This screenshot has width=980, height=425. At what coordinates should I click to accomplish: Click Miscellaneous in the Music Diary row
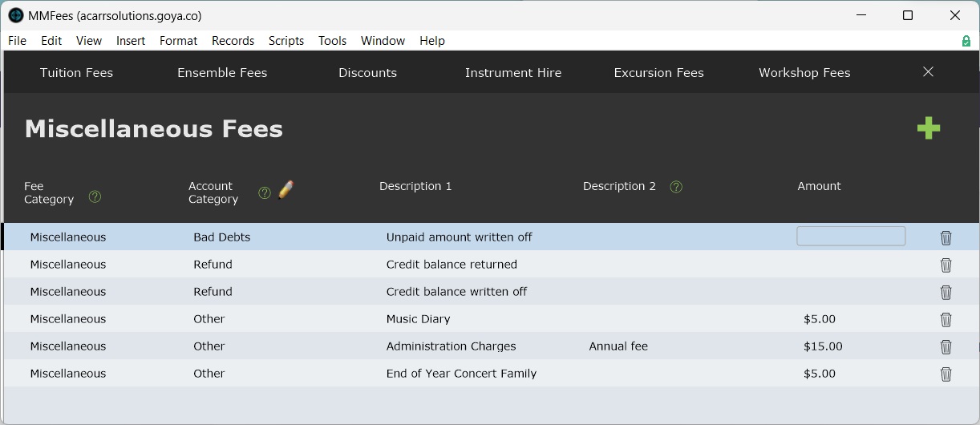[x=68, y=319]
